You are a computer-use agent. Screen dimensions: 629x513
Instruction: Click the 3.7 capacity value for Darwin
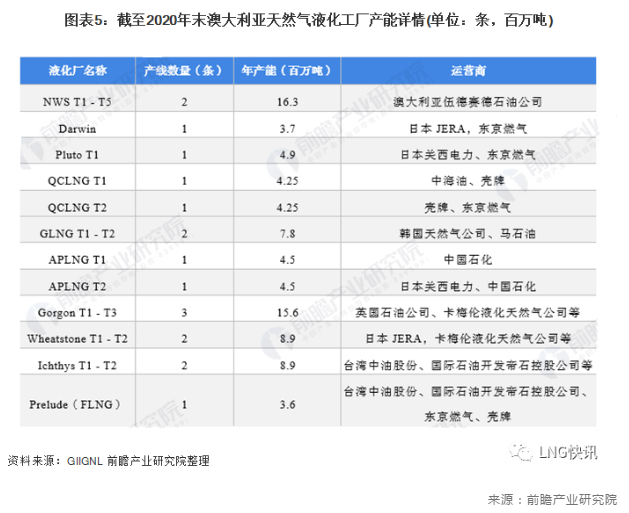(287, 129)
